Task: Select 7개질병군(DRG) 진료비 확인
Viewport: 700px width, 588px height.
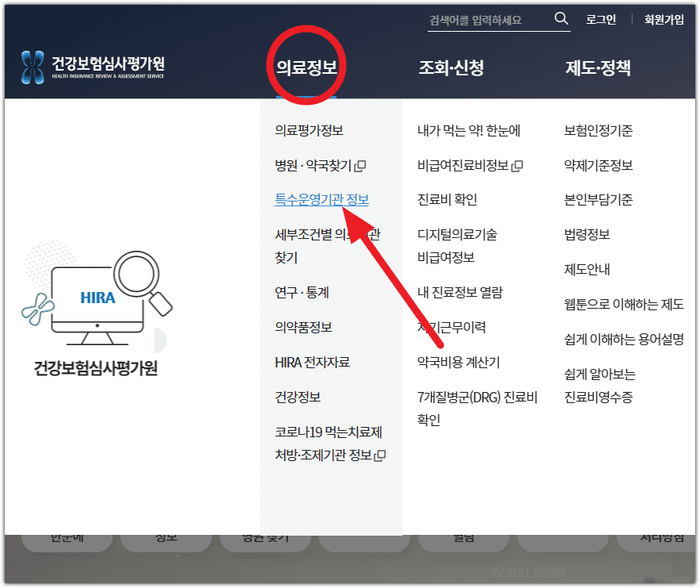Action: [477, 409]
